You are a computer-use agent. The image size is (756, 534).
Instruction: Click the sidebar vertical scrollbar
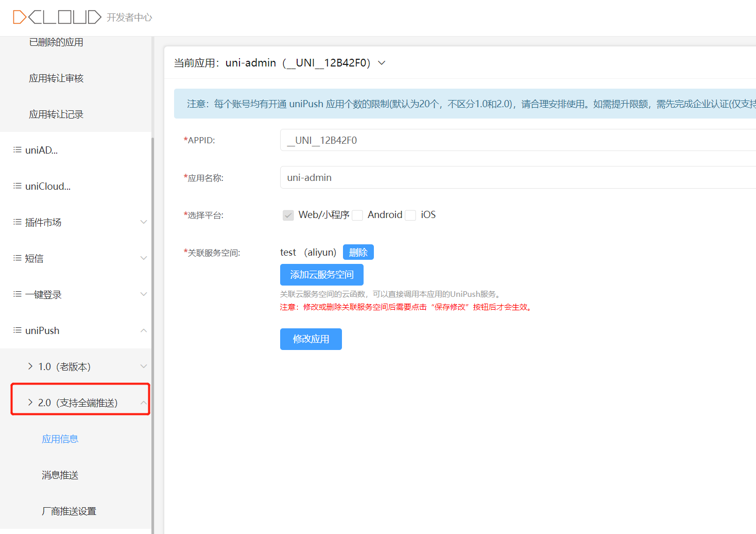click(152, 335)
